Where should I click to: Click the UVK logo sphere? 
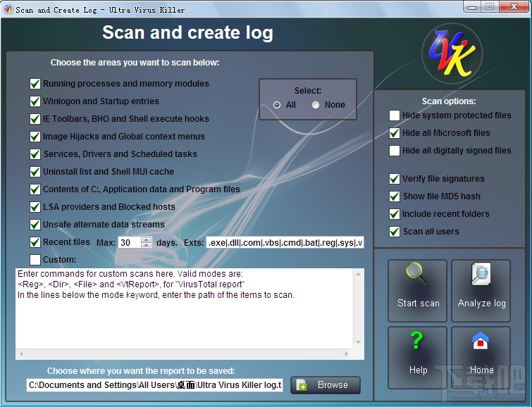tap(452, 54)
